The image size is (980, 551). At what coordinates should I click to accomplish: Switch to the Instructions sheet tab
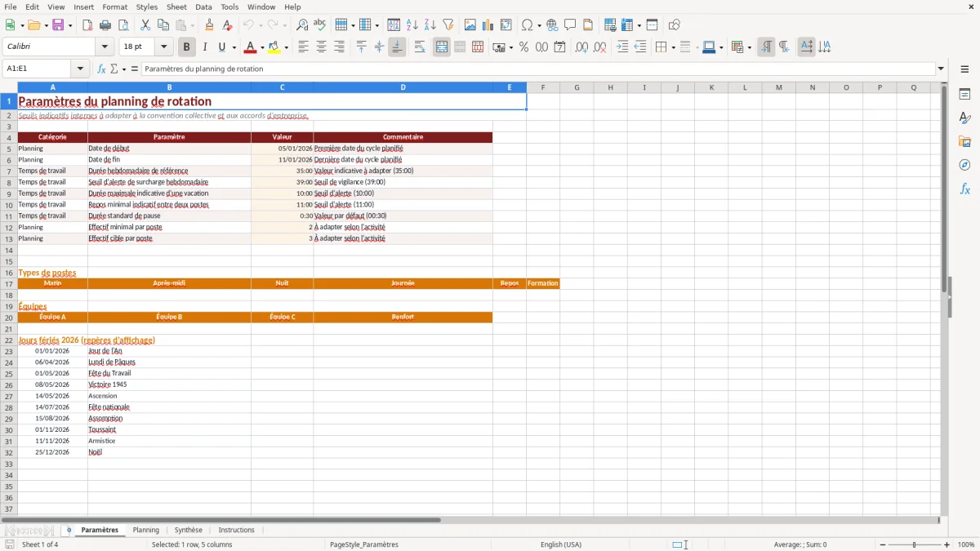click(x=237, y=530)
